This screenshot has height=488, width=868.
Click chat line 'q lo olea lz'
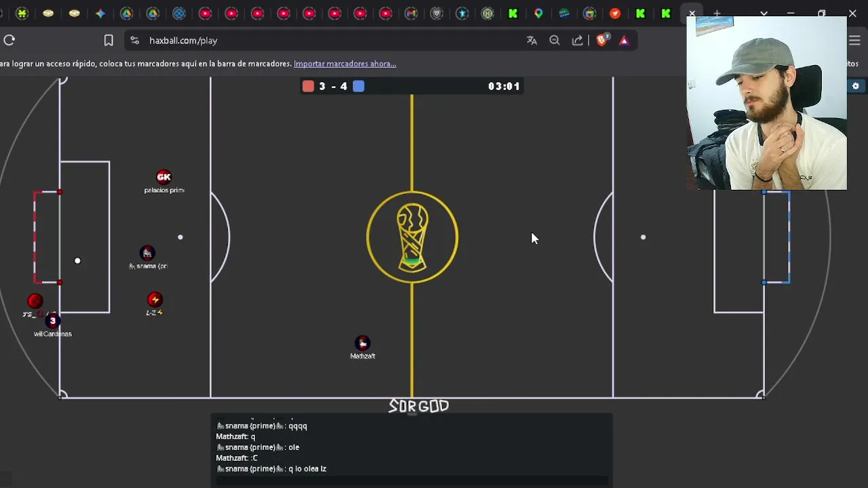coord(307,469)
